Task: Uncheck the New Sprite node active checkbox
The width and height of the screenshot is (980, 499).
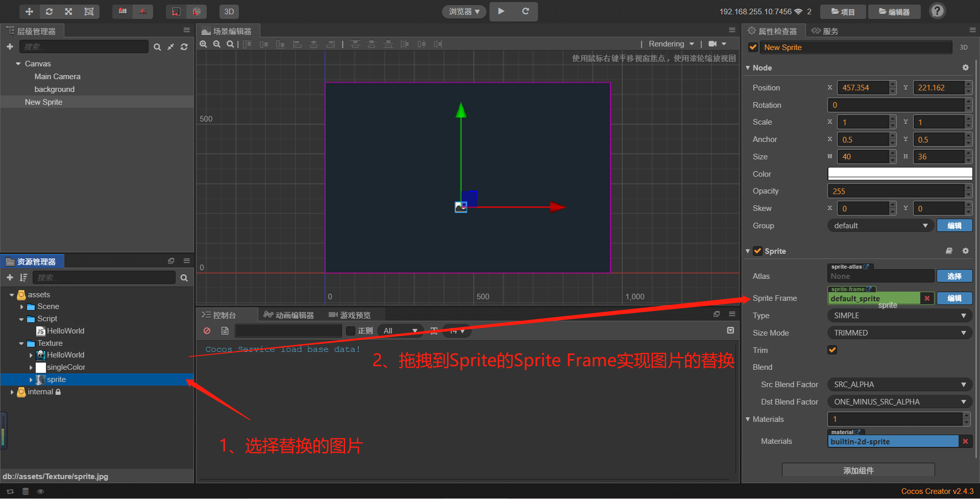Action: click(753, 47)
